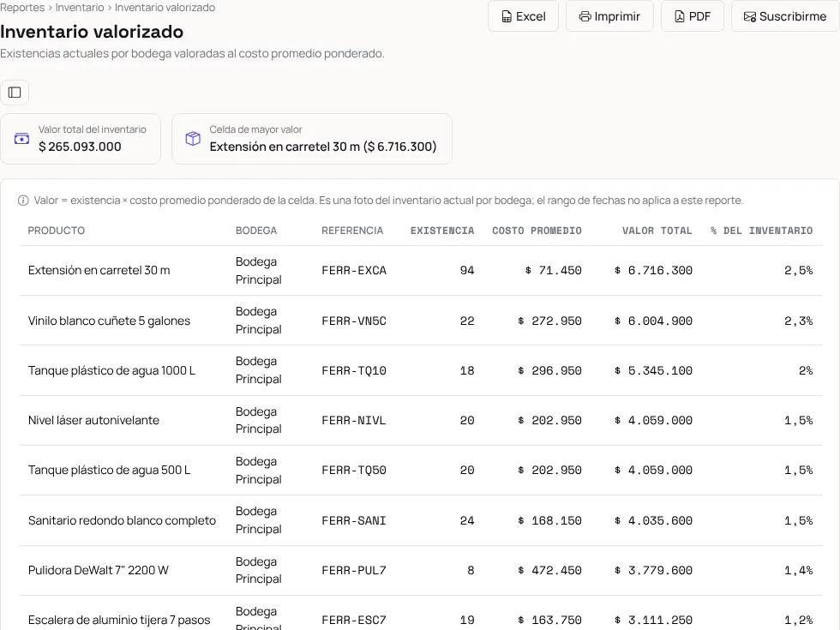Click total value $ 6.004.900
This screenshot has height=630, width=840.
(x=653, y=321)
